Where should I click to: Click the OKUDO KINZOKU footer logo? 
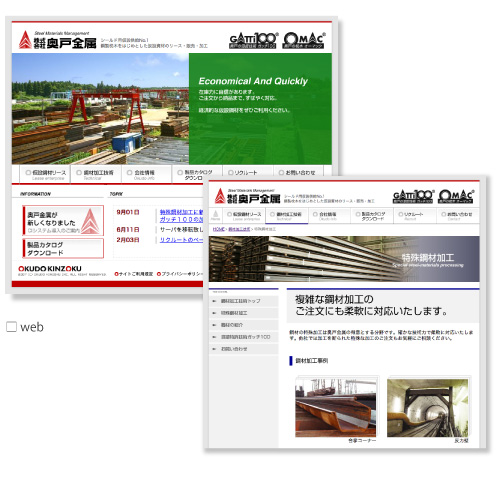50,269
